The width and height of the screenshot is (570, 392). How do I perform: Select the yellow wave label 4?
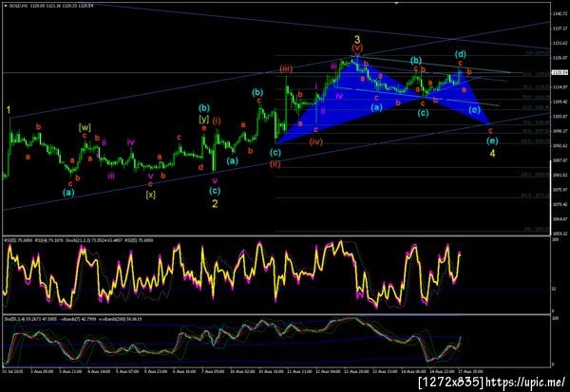492,154
